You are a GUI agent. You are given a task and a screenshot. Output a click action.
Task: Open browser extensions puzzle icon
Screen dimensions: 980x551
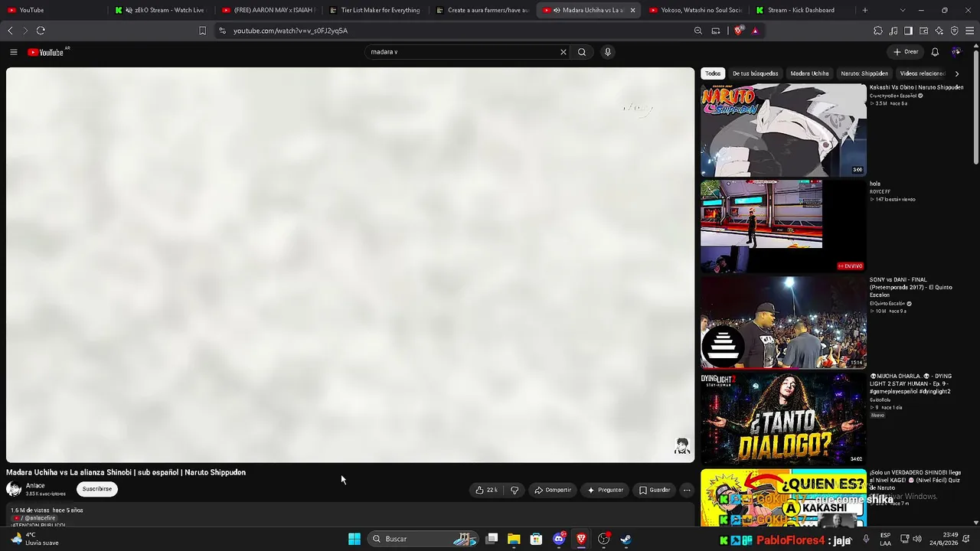tap(878, 31)
